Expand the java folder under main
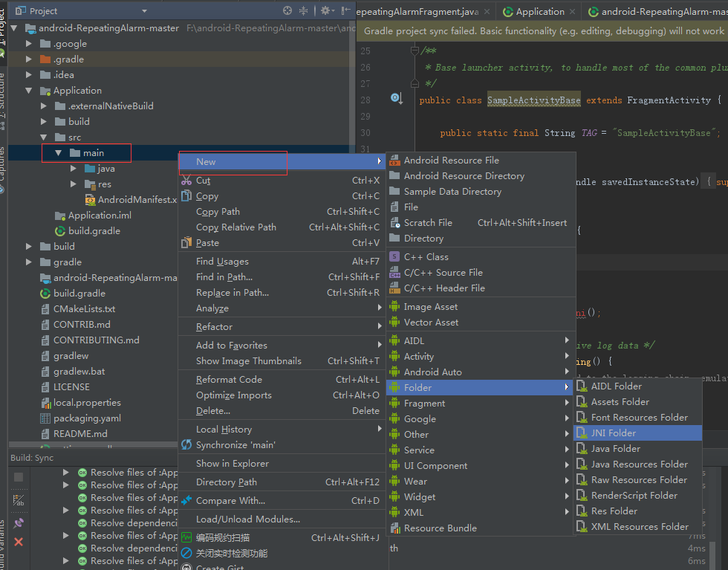 74,169
